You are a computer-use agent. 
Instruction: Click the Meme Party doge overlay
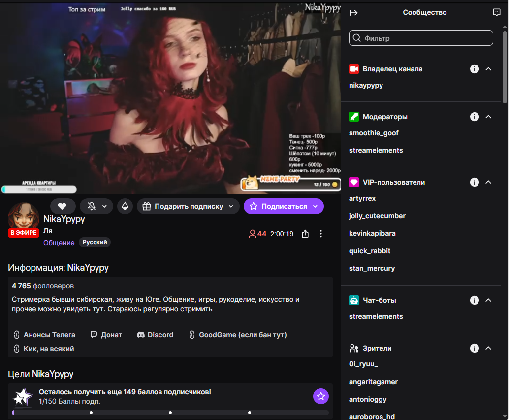290,183
